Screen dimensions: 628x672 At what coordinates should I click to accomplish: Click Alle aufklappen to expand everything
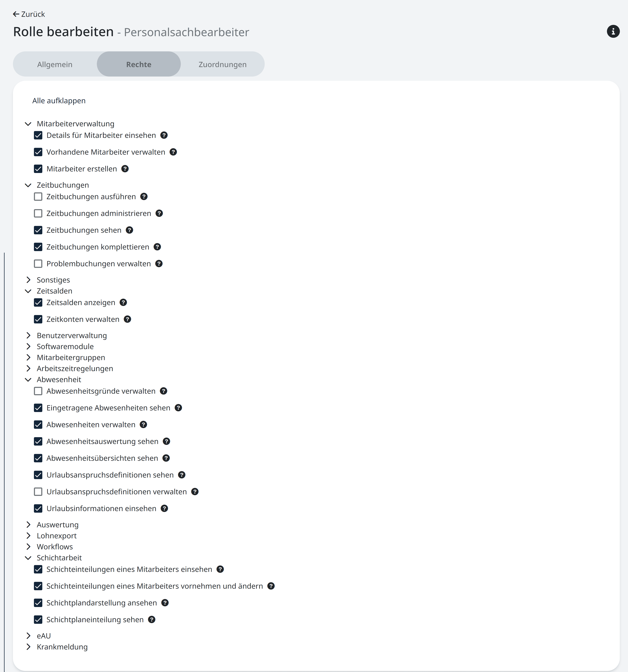[59, 101]
